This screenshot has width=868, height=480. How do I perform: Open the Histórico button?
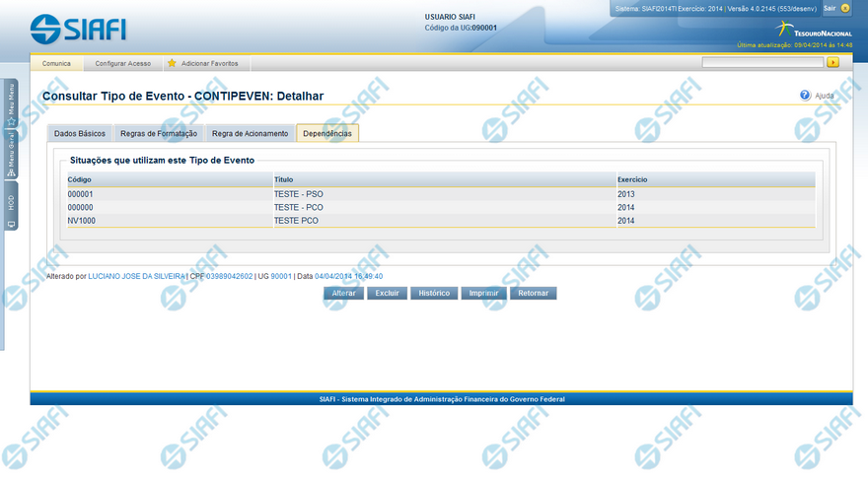click(434, 293)
